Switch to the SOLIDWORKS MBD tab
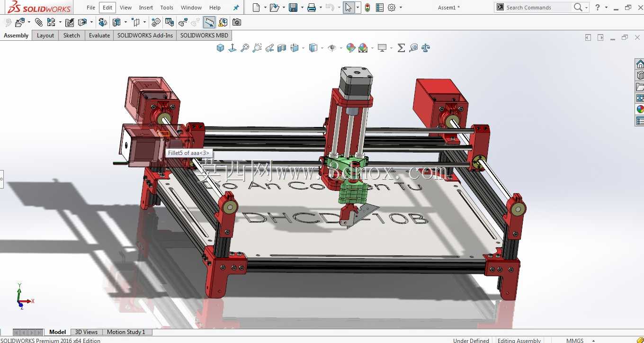Screen dimensions: 644x343 click(204, 36)
